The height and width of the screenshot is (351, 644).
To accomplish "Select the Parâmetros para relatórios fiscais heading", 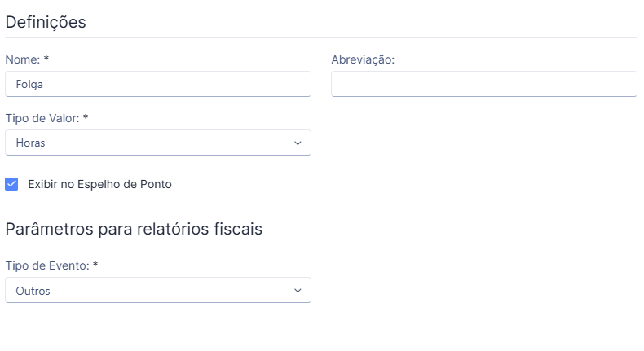I will click(134, 229).
